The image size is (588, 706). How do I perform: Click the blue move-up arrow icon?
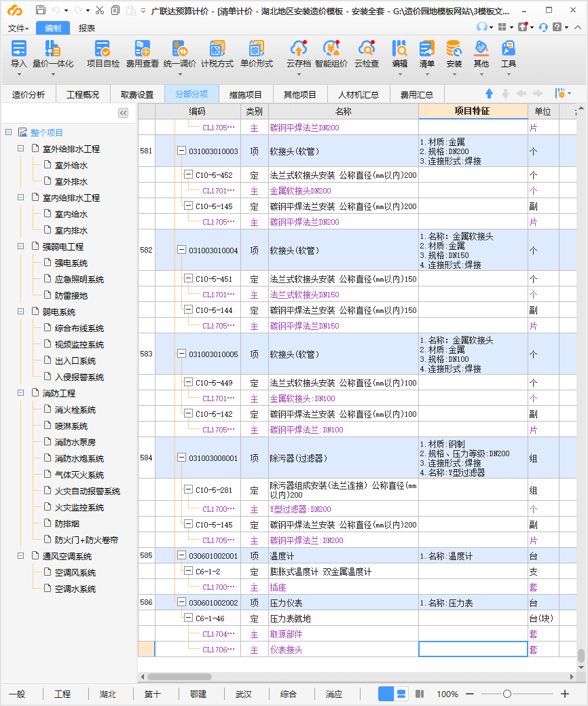(489, 94)
